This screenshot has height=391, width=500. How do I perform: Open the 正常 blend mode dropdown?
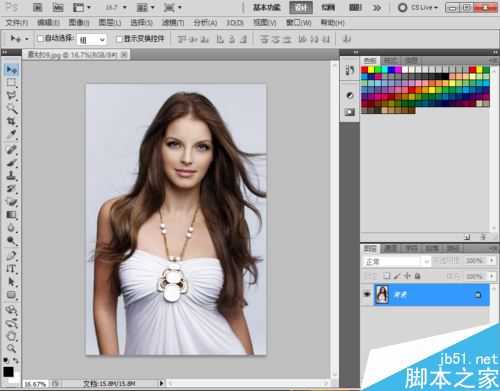pos(397,261)
